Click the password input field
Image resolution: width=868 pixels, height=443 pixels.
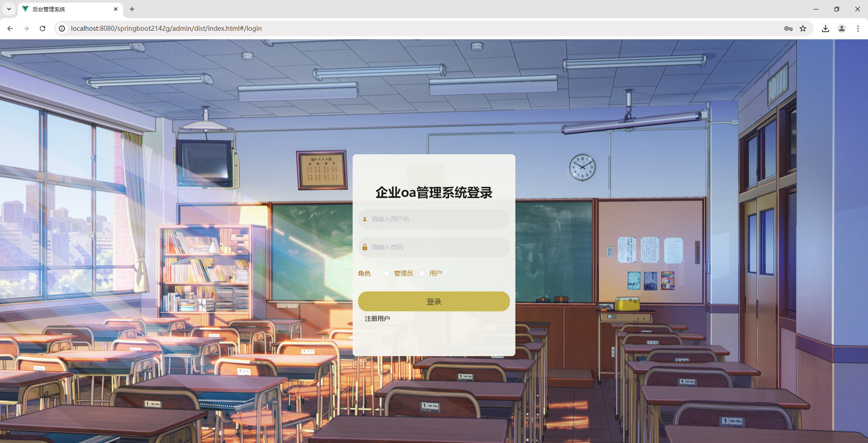pyautogui.click(x=433, y=247)
